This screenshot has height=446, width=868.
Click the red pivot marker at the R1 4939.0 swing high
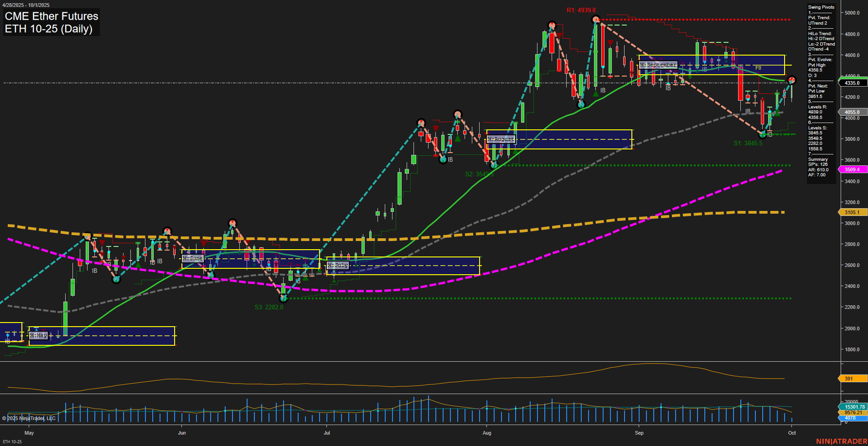(595, 19)
